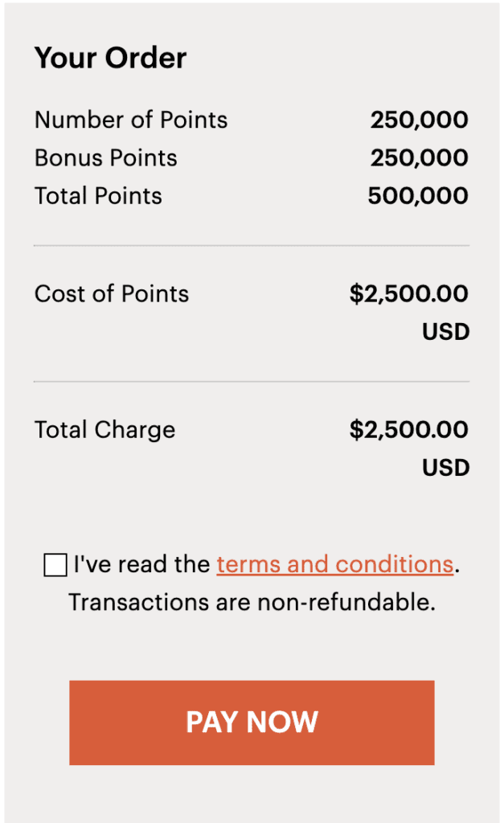504x823 pixels.
Task: Click the Number of Points value 250,000
Action: tap(419, 120)
